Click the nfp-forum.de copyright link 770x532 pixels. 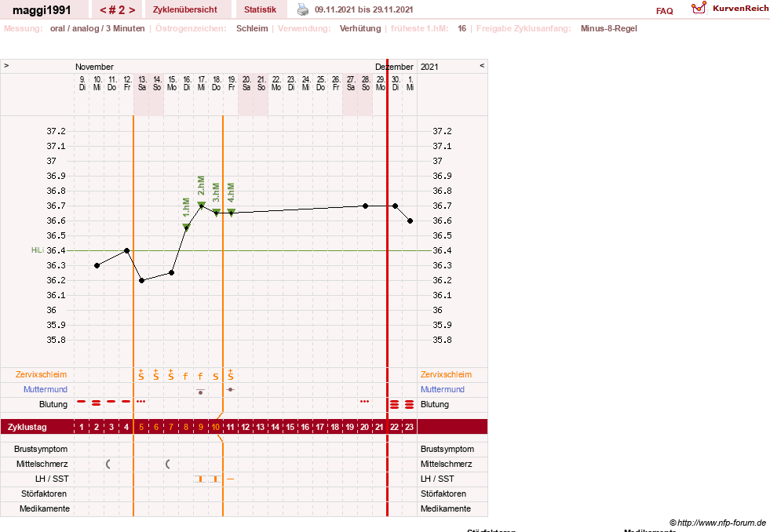(x=717, y=523)
